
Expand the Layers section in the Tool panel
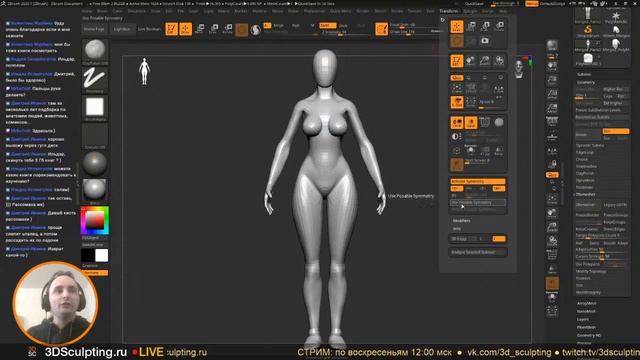click(x=583, y=319)
